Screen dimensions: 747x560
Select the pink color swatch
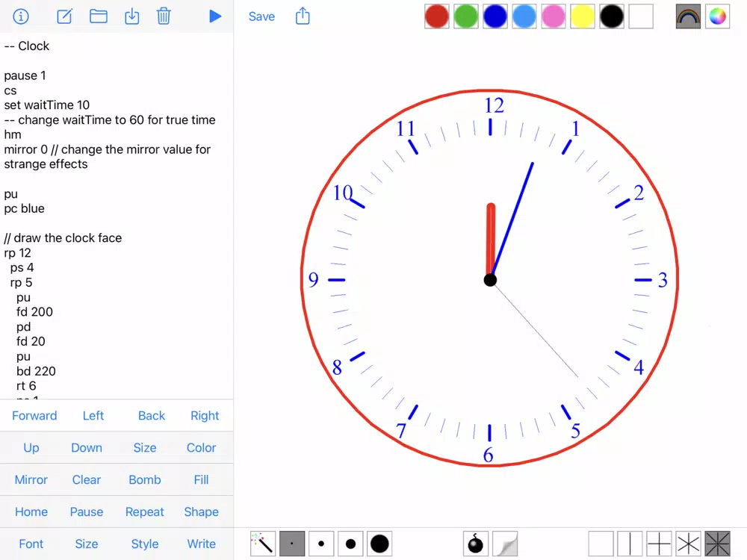(x=553, y=16)
